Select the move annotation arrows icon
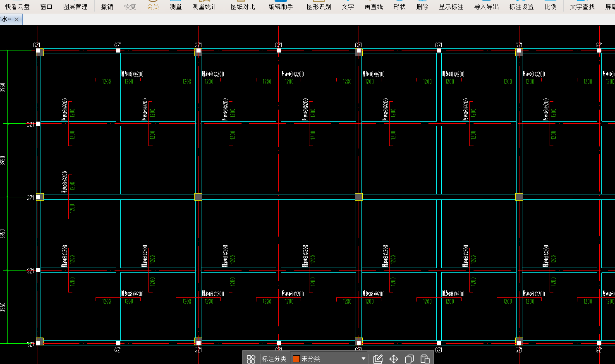 tap(394, 359)
